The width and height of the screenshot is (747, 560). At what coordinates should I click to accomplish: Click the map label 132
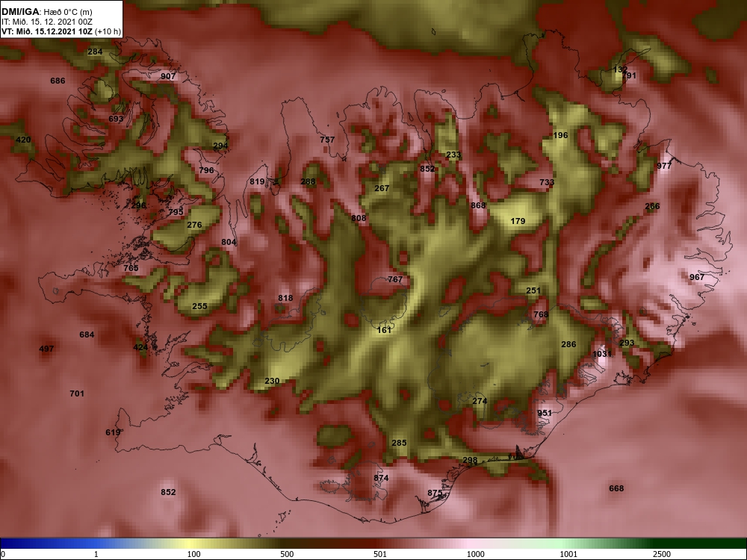tap(620, 70)
